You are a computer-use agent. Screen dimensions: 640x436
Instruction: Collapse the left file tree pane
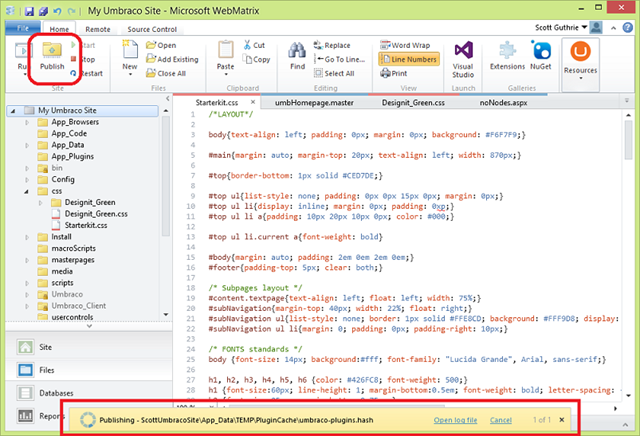pos(167,98)
